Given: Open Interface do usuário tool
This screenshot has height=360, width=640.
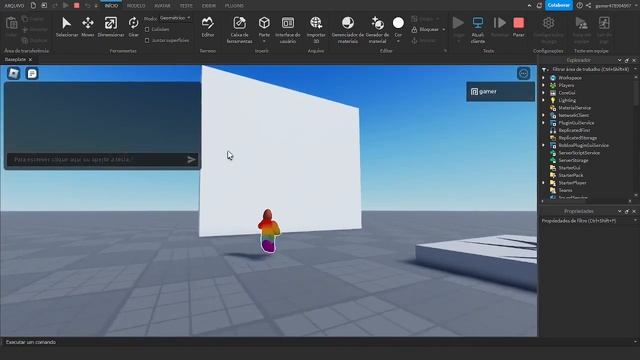Looking at the screenshot, I should [288, 29].
